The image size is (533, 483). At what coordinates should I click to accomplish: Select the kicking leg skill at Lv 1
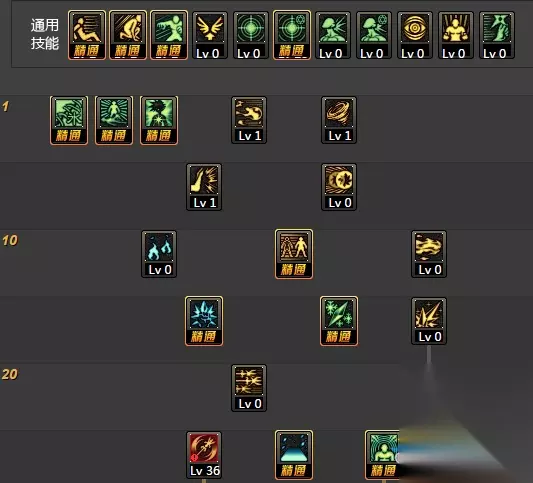pos(204,187)
